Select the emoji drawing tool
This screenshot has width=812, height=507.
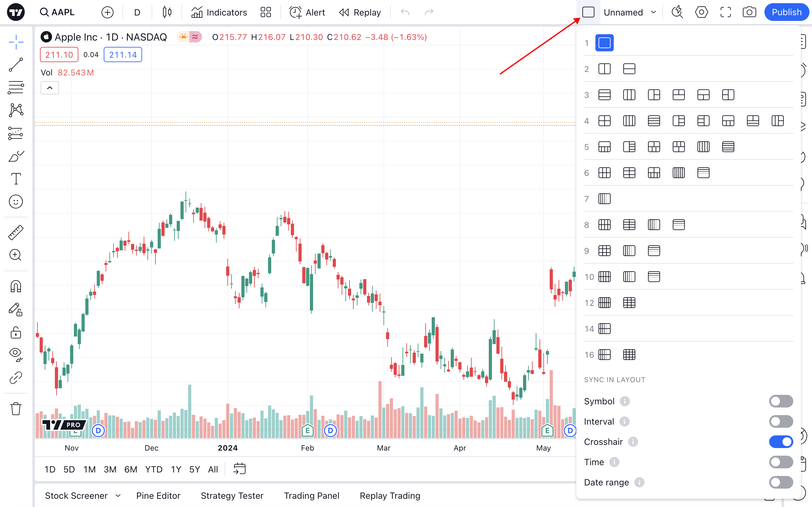click(16, 202)
